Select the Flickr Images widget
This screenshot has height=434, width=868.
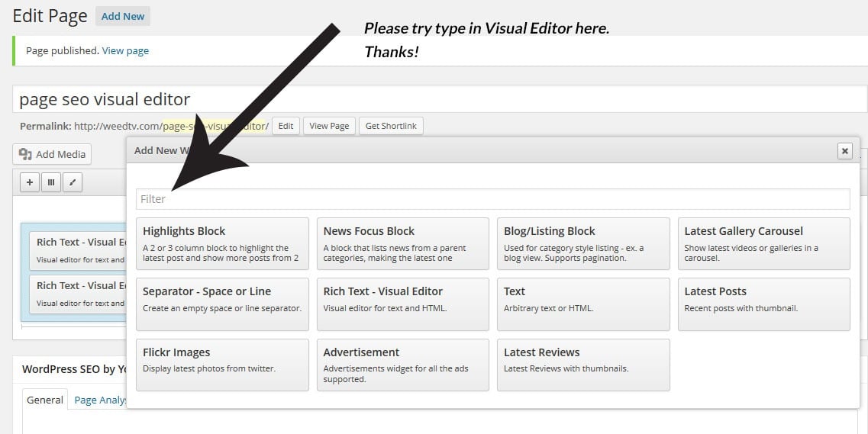tap(223, 365)
